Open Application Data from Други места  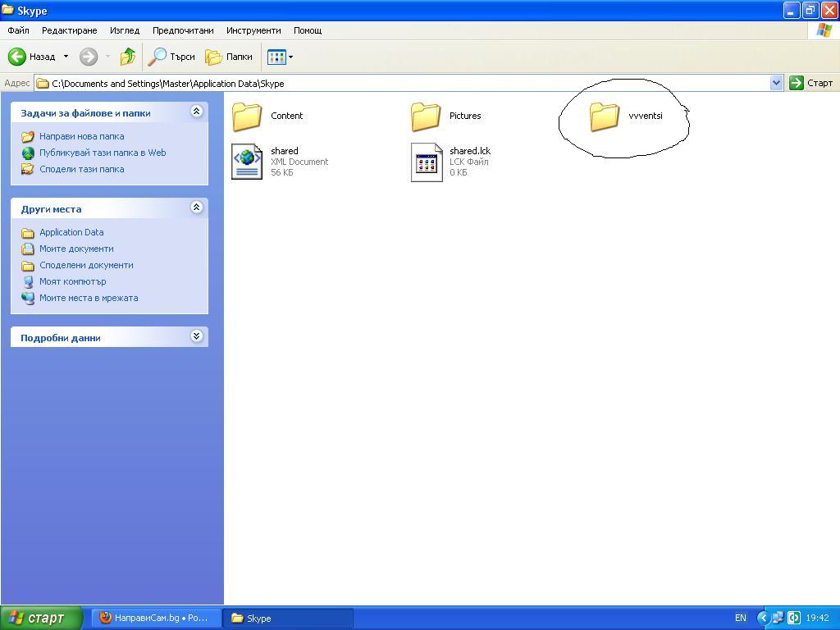[x=71, y=232]
